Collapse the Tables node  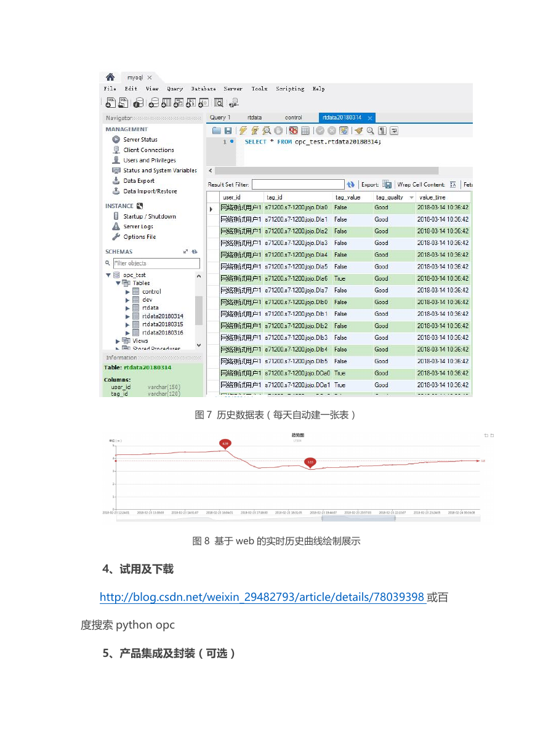click(x=118, y=283)
